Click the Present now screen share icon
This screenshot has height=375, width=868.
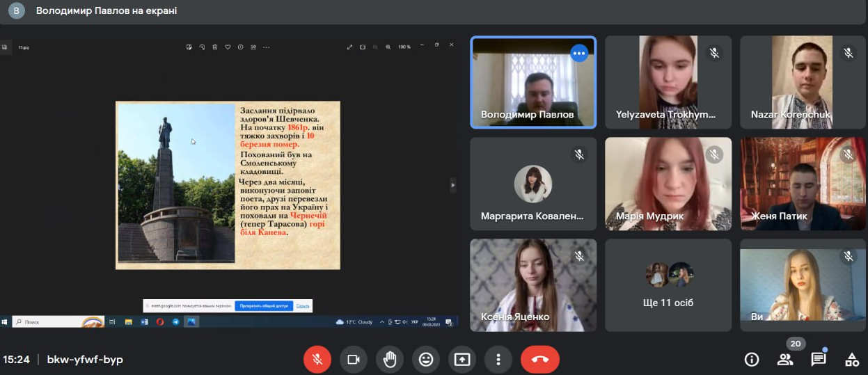pos(462,360)
